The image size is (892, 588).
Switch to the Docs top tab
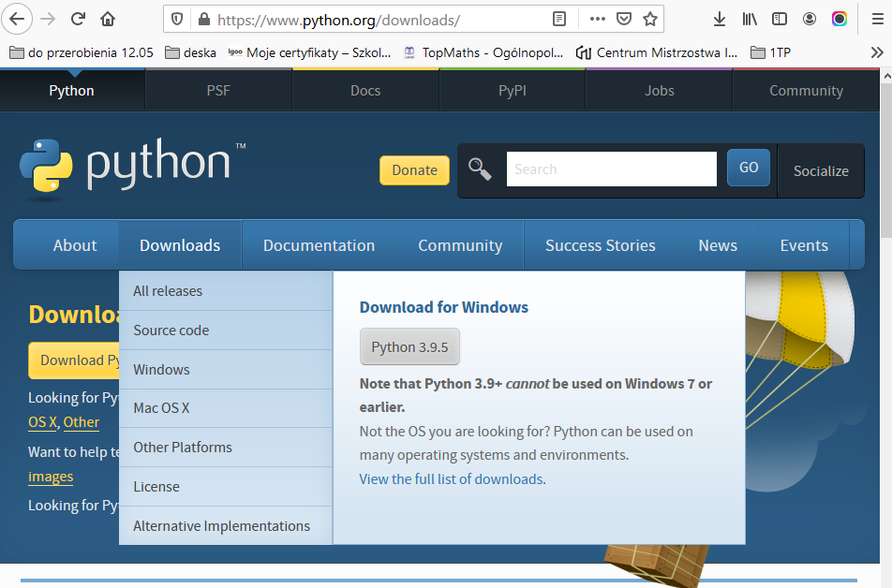tap(365, 91)
